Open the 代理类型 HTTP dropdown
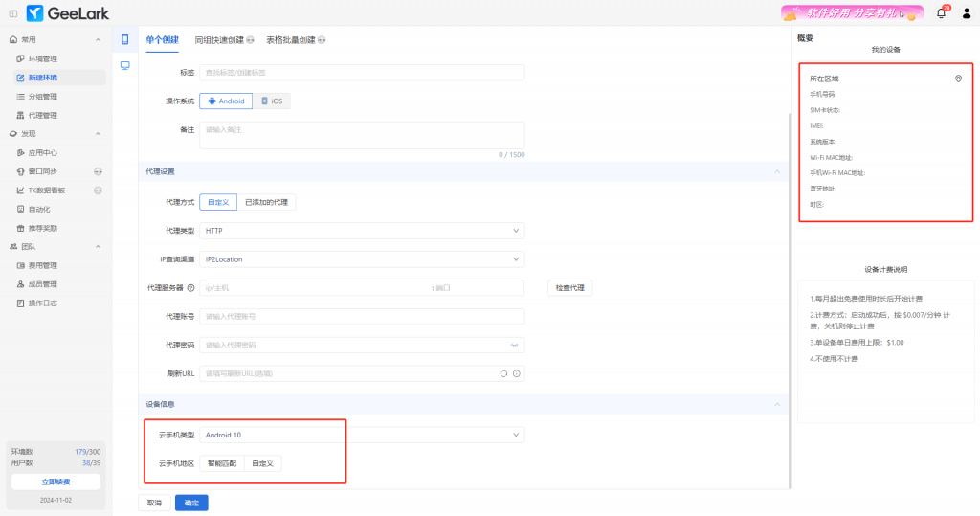The width and height of the screenshot is (980, 516). click(362, 231)
